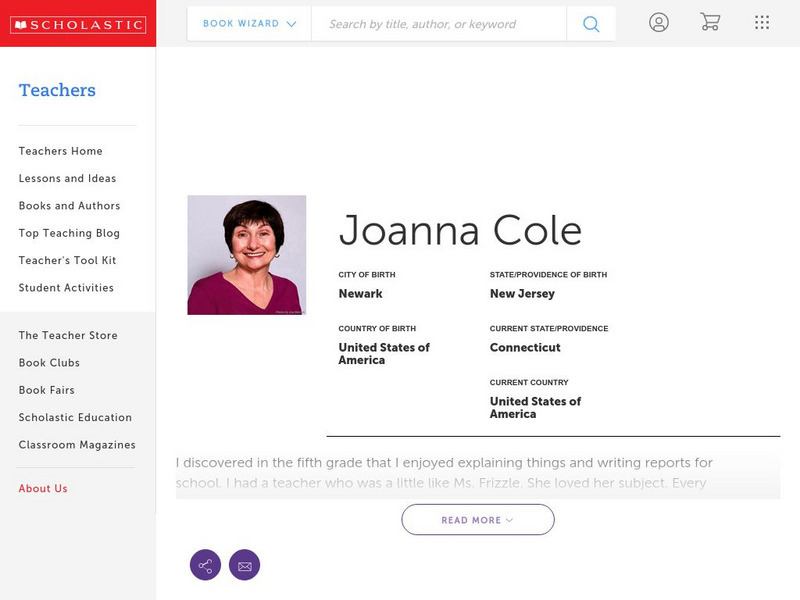The image size is (800, 600).
Task: Click the shopping cart icon
Action: click(x=710, y=22)
